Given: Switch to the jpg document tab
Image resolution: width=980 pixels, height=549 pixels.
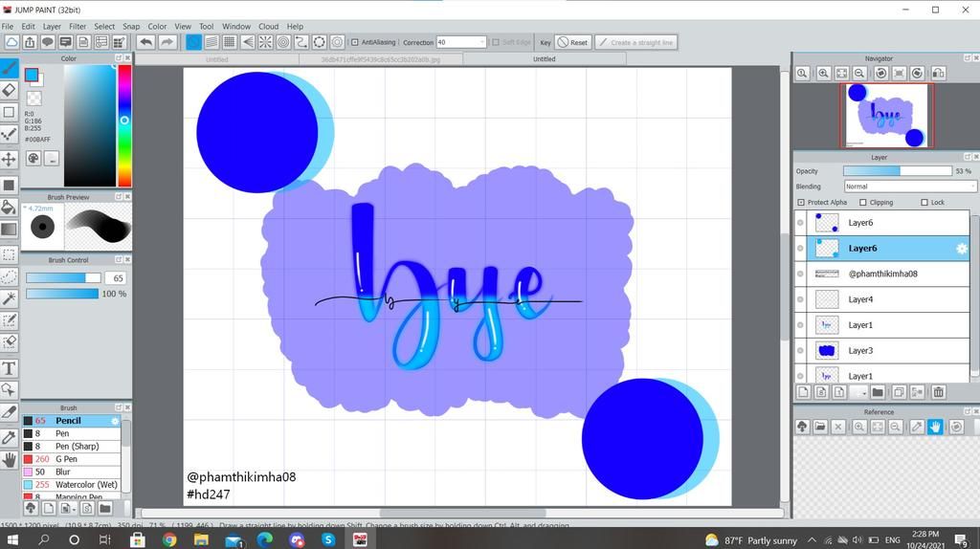Looking at the screenshot, I should click(381, 59).
